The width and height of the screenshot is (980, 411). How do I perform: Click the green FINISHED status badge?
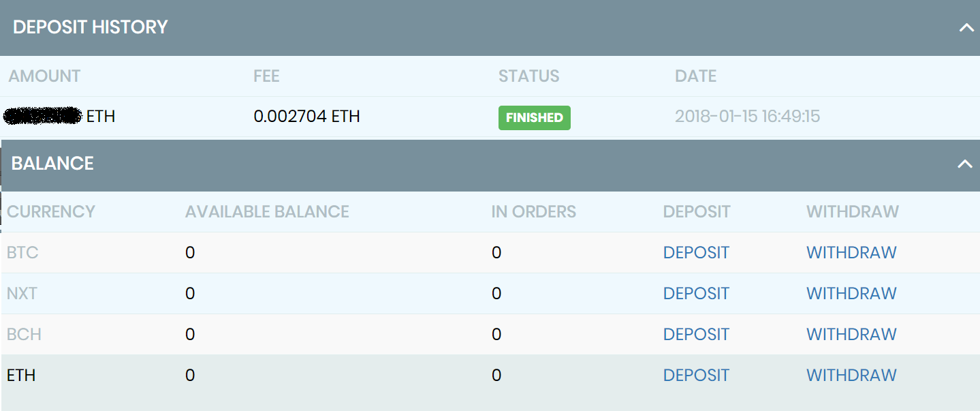coord(535,117)
